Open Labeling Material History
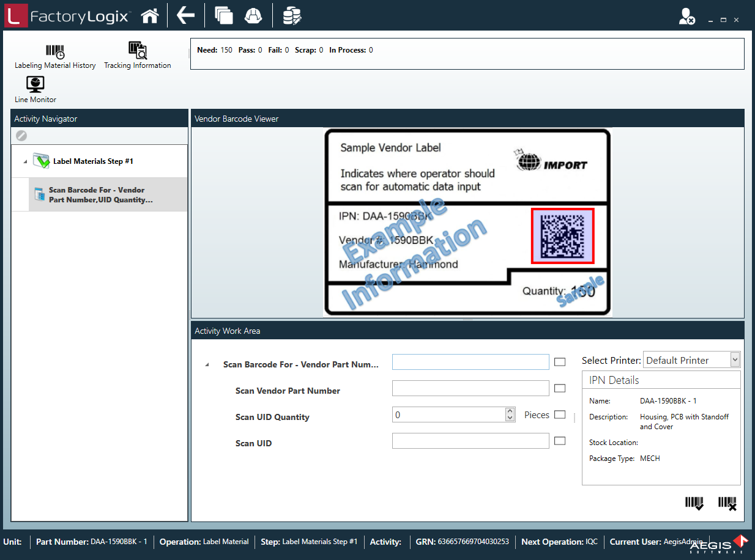This screenshot has height=560, width=755. point(55,56)
